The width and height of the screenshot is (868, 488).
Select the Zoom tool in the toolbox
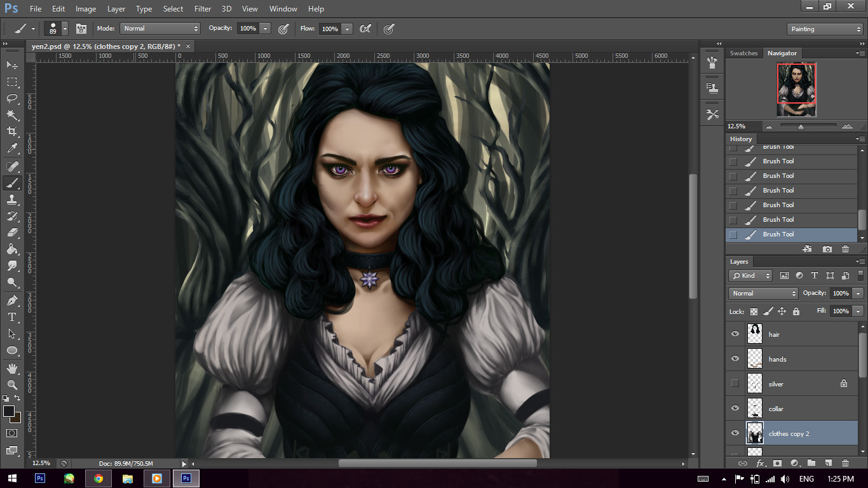pyautogui.click(x=12, y=385)
